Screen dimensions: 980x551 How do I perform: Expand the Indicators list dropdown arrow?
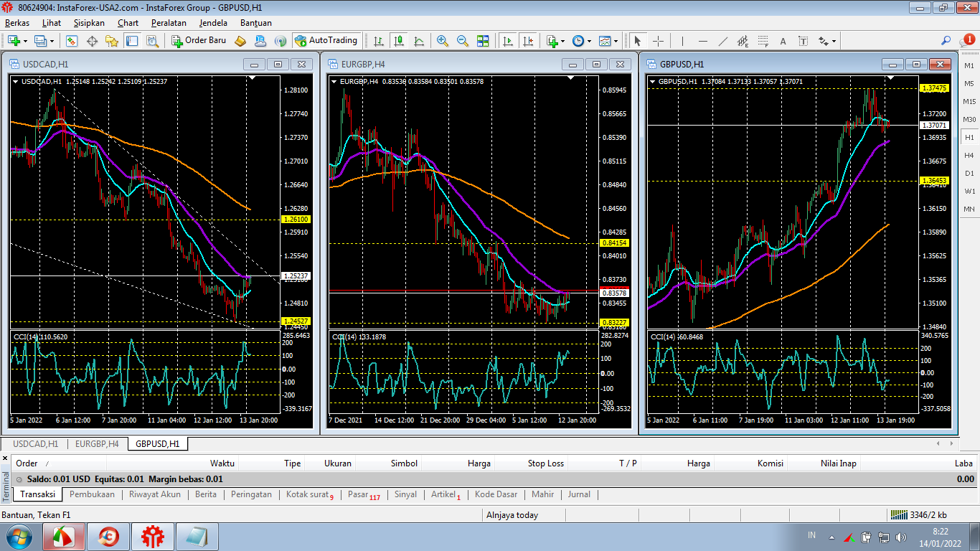click(x=562, y=41)
